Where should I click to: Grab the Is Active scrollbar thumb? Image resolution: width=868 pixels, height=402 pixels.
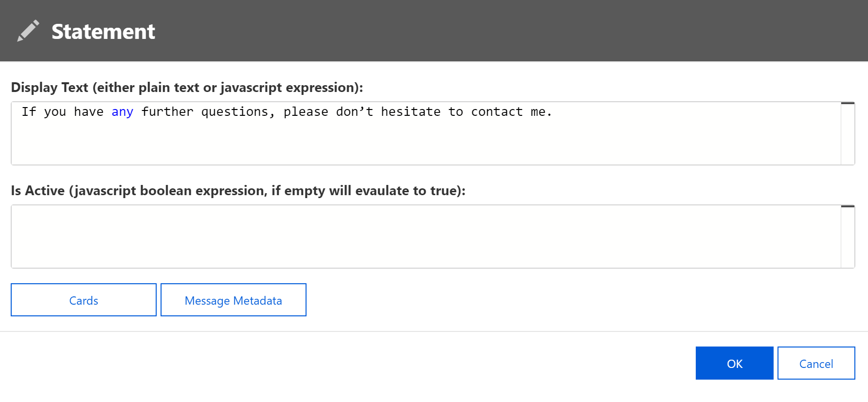(848, 206)
